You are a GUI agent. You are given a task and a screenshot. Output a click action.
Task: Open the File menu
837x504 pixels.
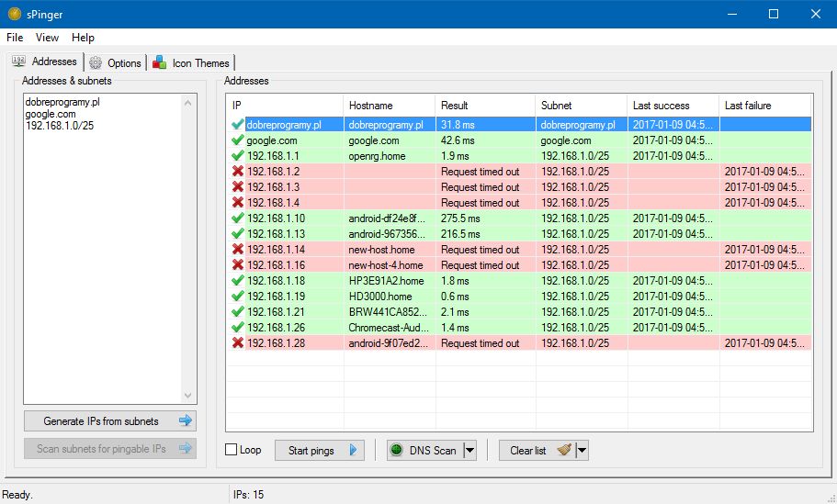pos(15,38)
